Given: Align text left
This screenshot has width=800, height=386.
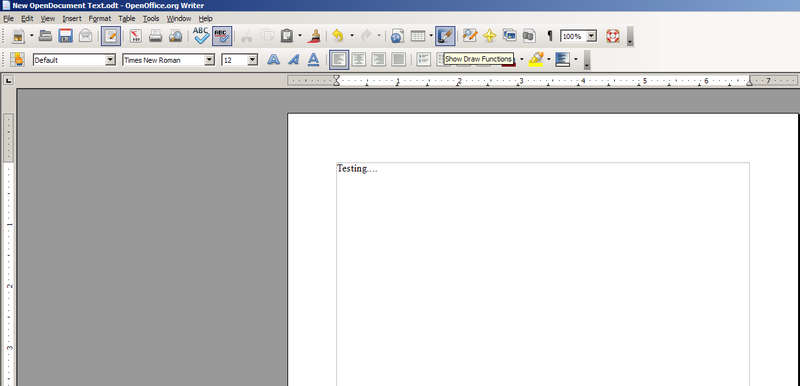Looking at the screenshot, I should click(x=339, y=60).
